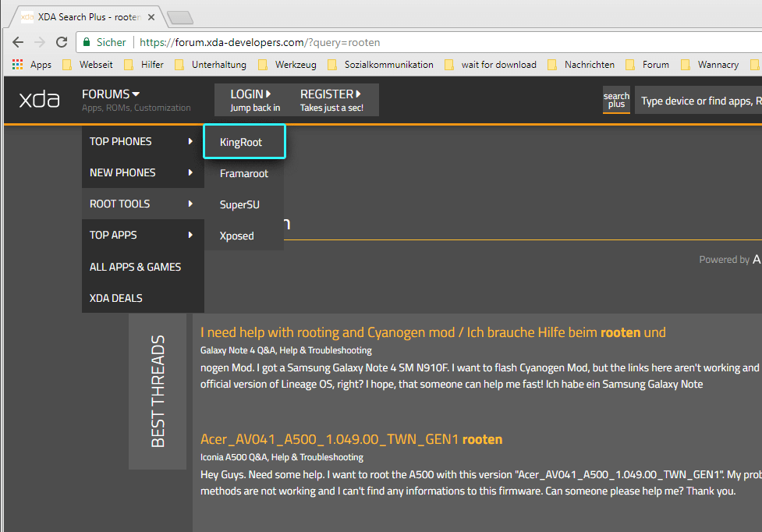
Task: Click the address bar URL
Action: coord(260,42)
